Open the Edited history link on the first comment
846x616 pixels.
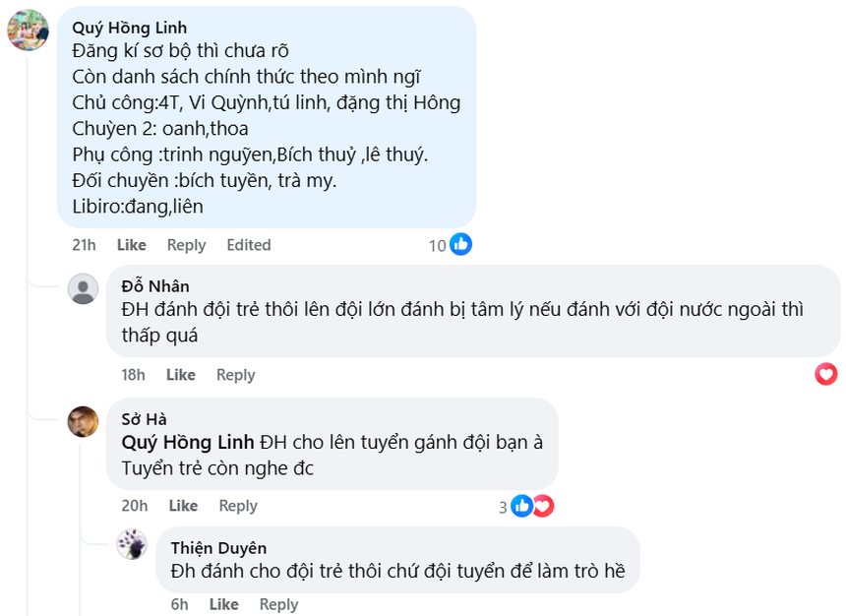[248, 245]
